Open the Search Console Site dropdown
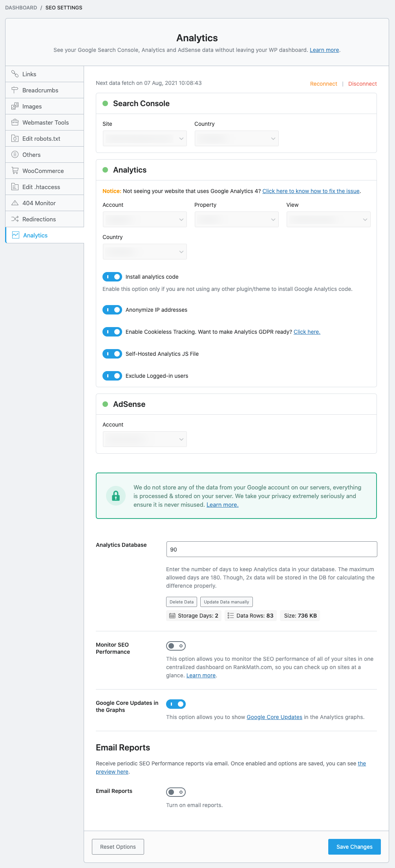Image resolution: width=395 pixels, height=868 pixels. click(144, 138)
